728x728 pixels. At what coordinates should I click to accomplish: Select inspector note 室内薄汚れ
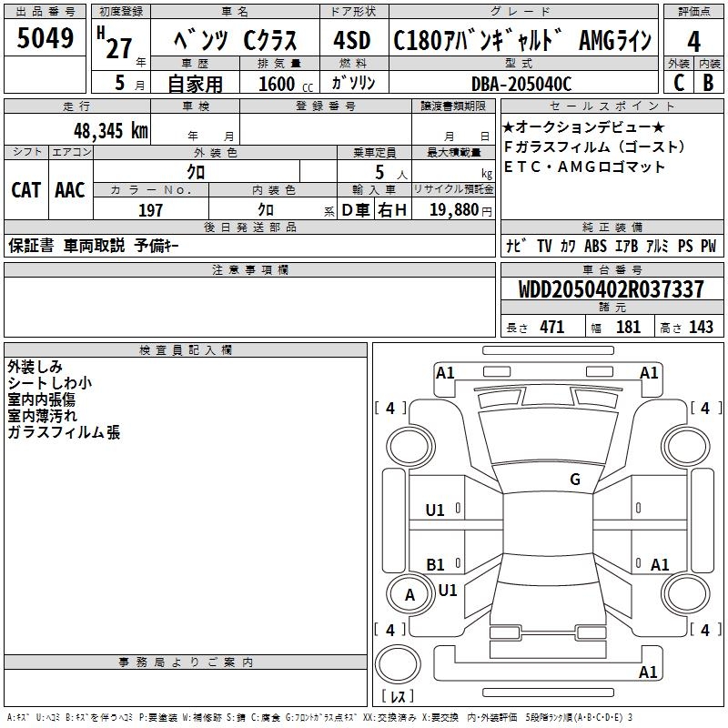(x=42, y=416)
